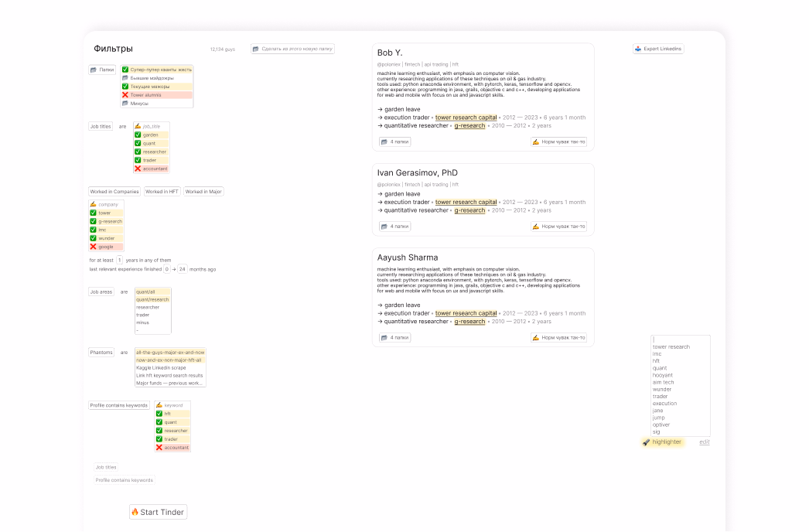Toggle wunder company checkbox

94,238
